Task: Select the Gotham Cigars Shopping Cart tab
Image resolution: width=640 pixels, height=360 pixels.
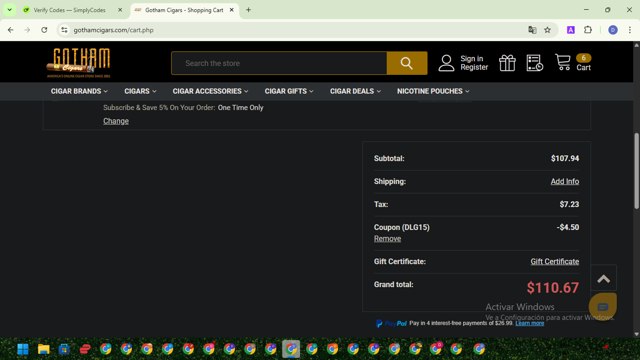Action: [x=184, y=10]
